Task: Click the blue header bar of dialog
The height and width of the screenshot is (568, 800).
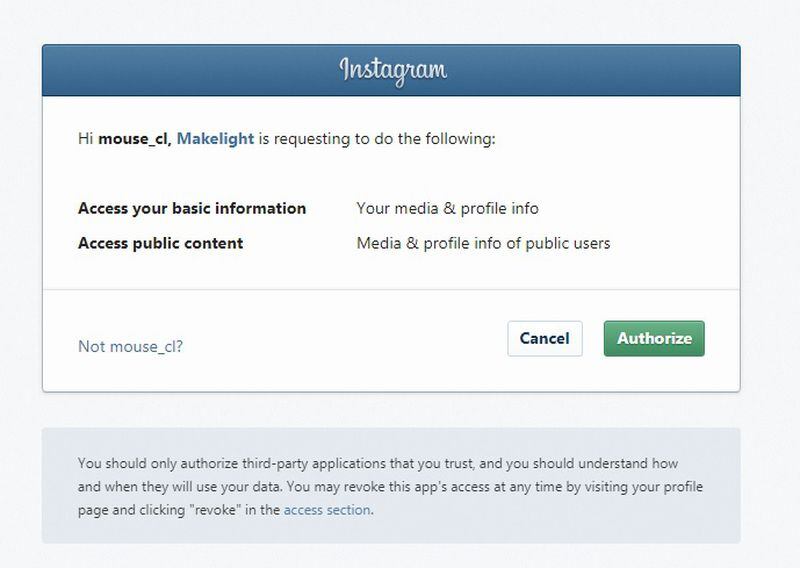Action: (x=391, y=70)
